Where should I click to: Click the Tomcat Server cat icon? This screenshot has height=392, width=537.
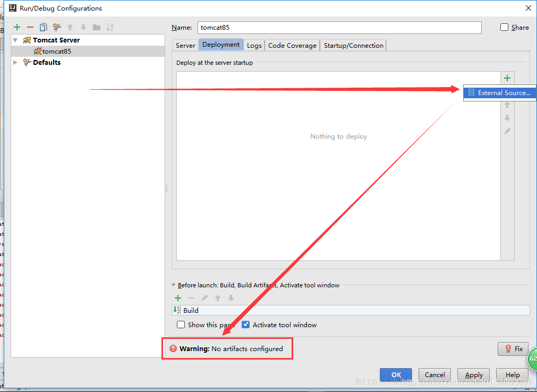(27, 40)
